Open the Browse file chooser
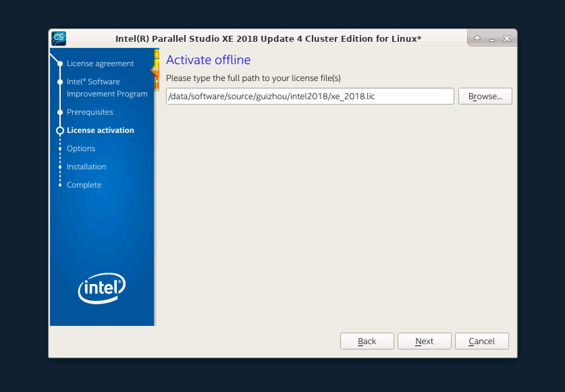 coord(485,96)
